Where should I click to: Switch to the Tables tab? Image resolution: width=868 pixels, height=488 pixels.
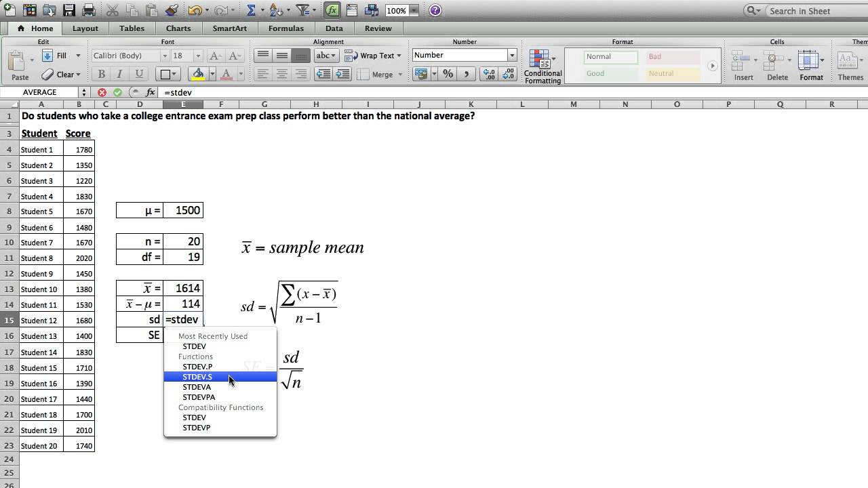(132, 28)
